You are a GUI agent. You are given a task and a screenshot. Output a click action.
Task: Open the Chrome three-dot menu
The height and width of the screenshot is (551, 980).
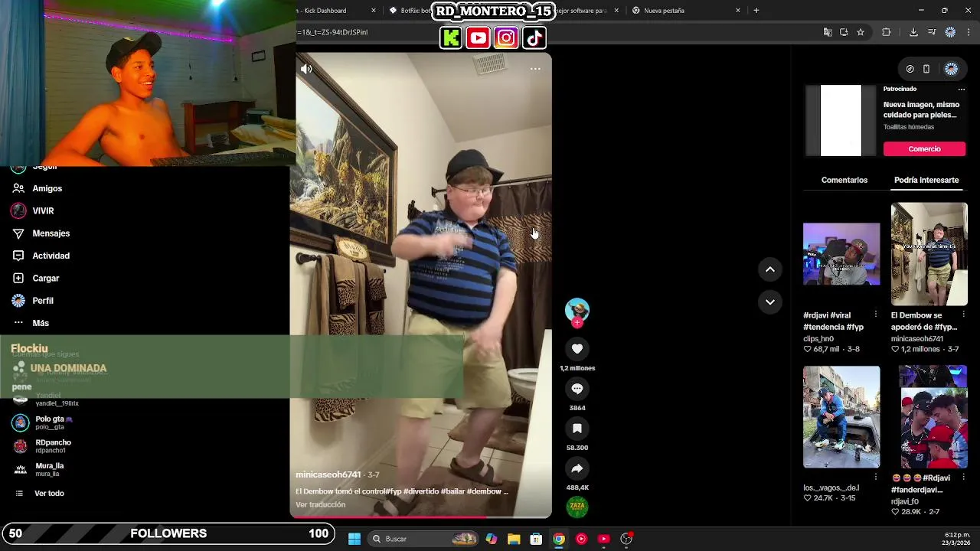tap(969, 32)
